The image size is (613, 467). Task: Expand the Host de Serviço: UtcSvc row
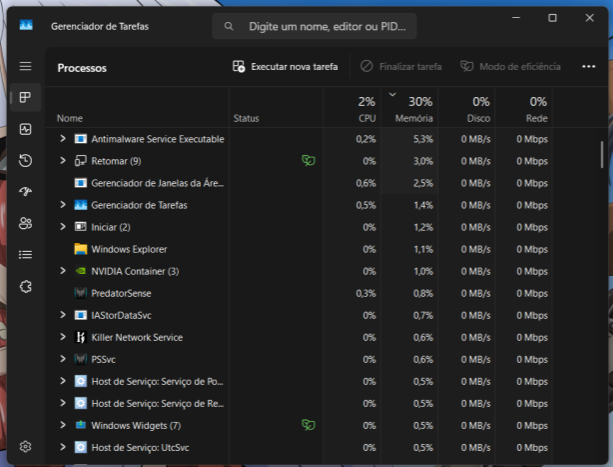pos(63,447)
